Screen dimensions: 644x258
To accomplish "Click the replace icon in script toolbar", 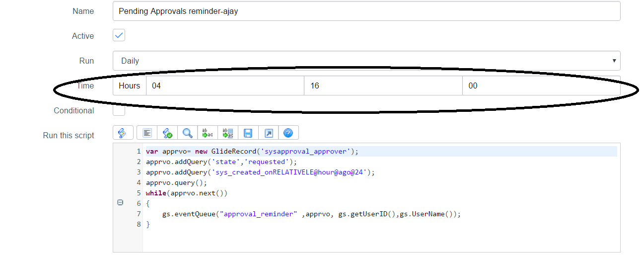I will [x=208, y=133].
